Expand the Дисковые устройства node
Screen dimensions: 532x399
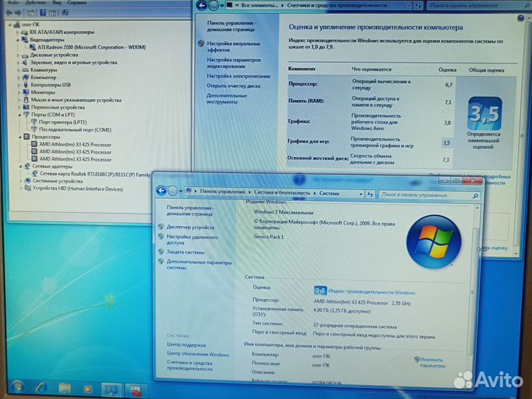[x=18, y=55]
